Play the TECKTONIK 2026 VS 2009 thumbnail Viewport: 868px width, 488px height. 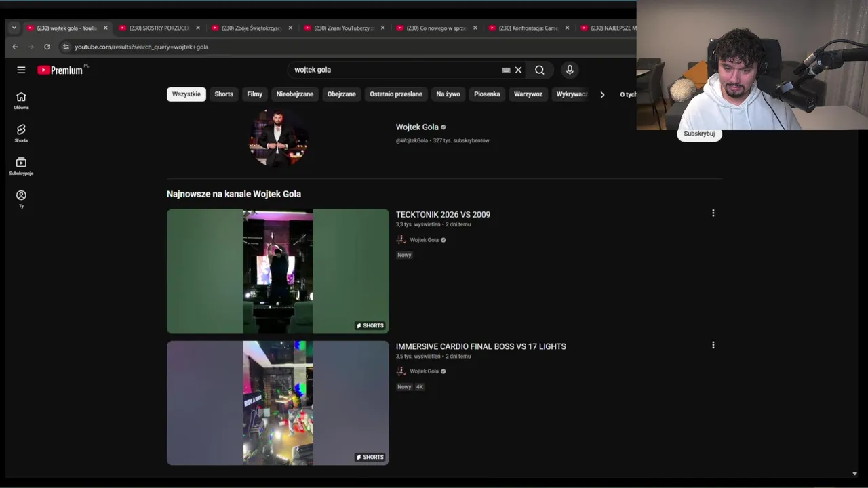click(278, 271)
